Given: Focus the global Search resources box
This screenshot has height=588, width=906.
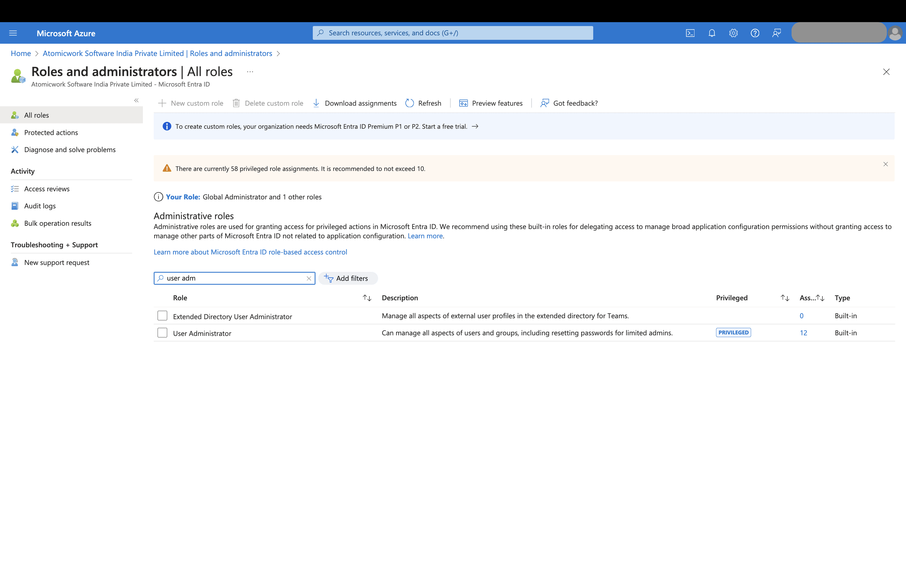Looking at the screenshot, I should coord(453,33).
